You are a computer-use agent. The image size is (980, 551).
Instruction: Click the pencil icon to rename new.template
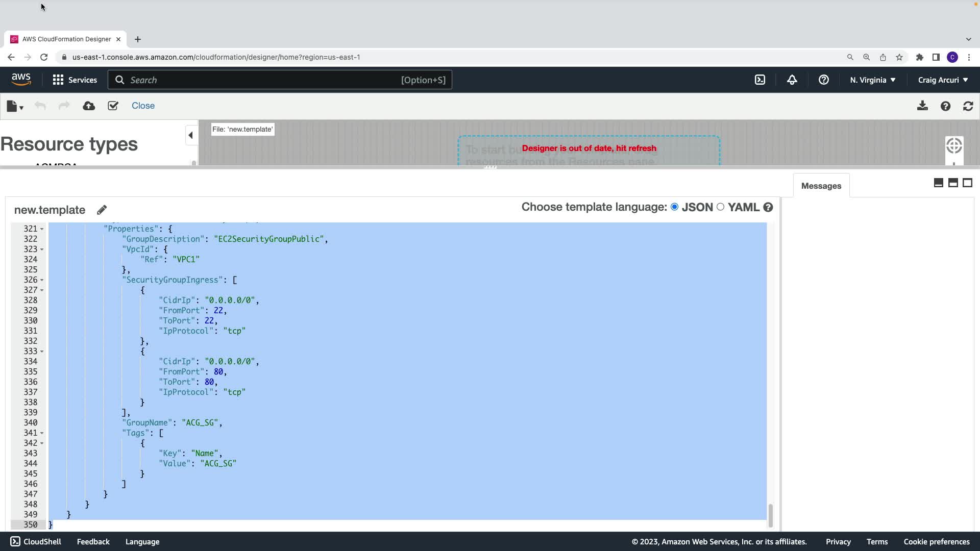pos(102,210)
